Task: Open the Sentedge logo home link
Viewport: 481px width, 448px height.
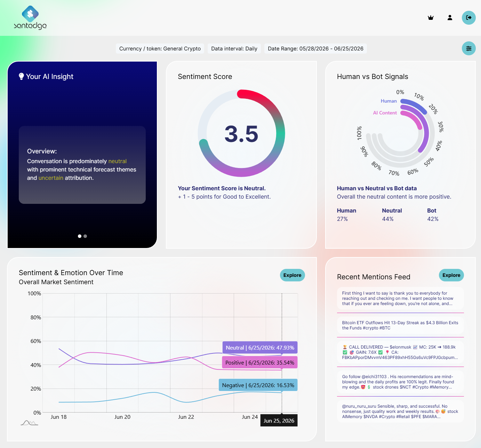Action: point(30,18)
